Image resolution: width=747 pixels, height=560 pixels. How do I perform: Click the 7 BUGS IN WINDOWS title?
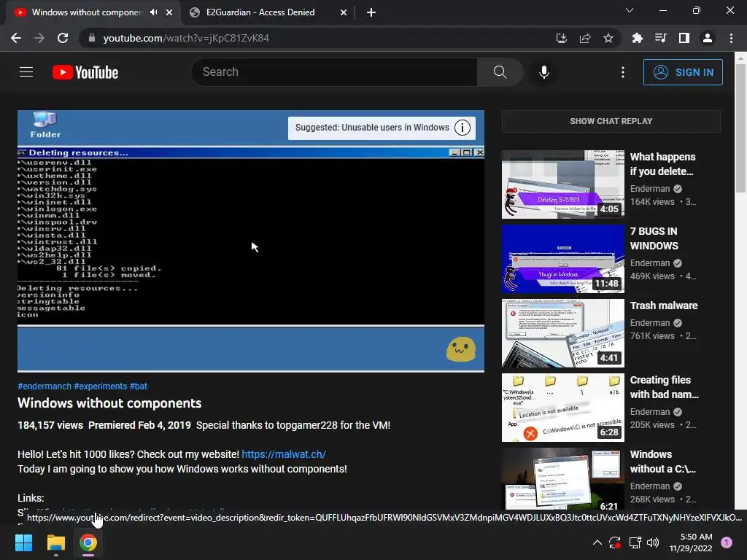pyautogui.click(x=654, y=238)
